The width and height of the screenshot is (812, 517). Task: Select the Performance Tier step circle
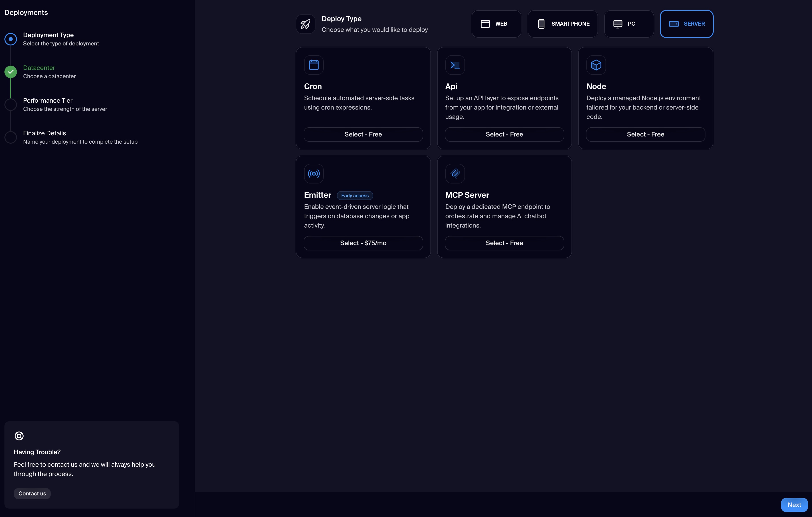[11, 105]
